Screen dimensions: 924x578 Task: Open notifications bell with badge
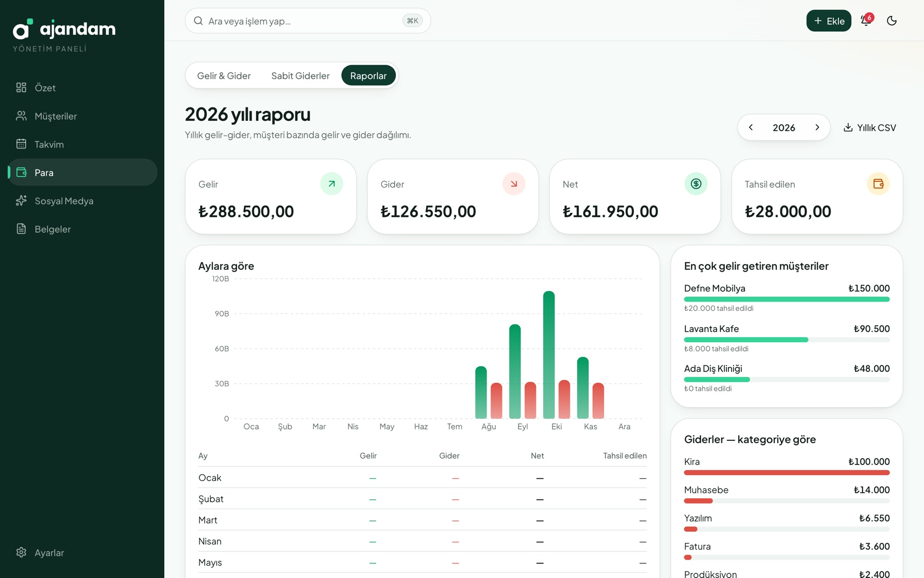[867, 21]
